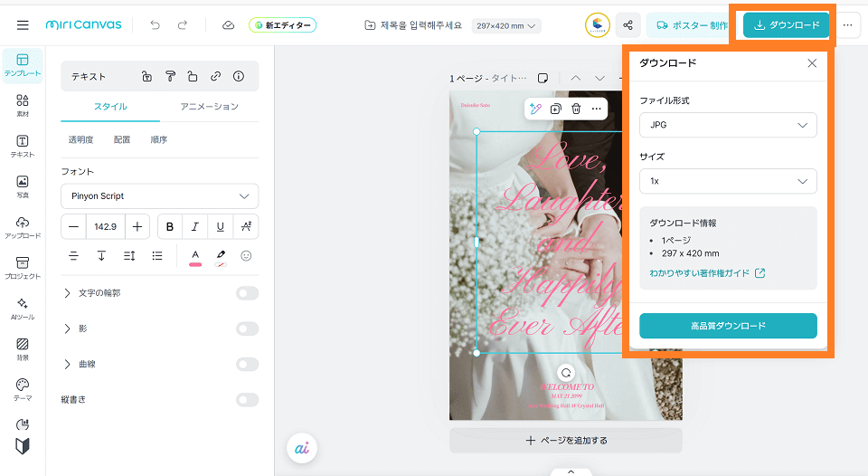Toggle italic text formatting
Image resolution: width=868 pixels, height=476 pixels.
pyautogui.click(x=194, y=226)
